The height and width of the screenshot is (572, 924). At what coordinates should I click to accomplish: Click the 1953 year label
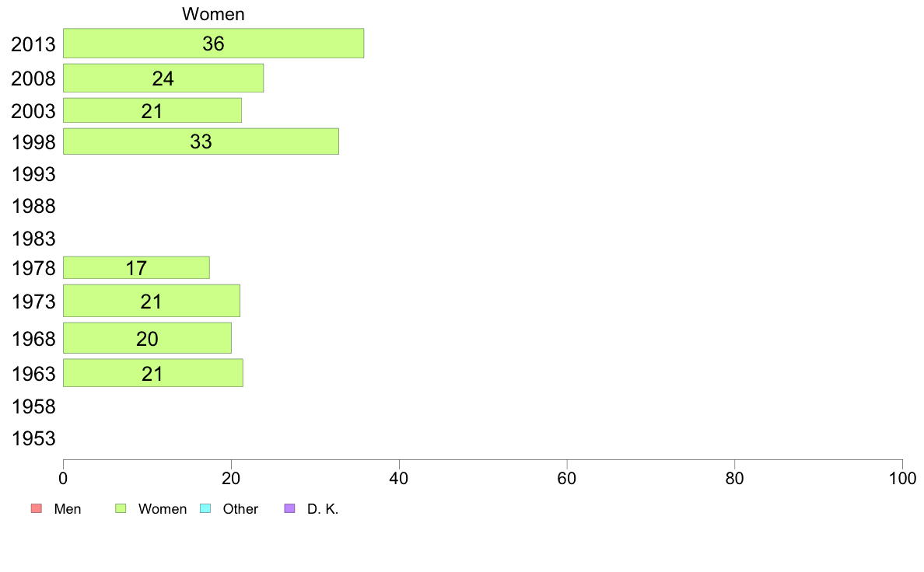[33, 438]
